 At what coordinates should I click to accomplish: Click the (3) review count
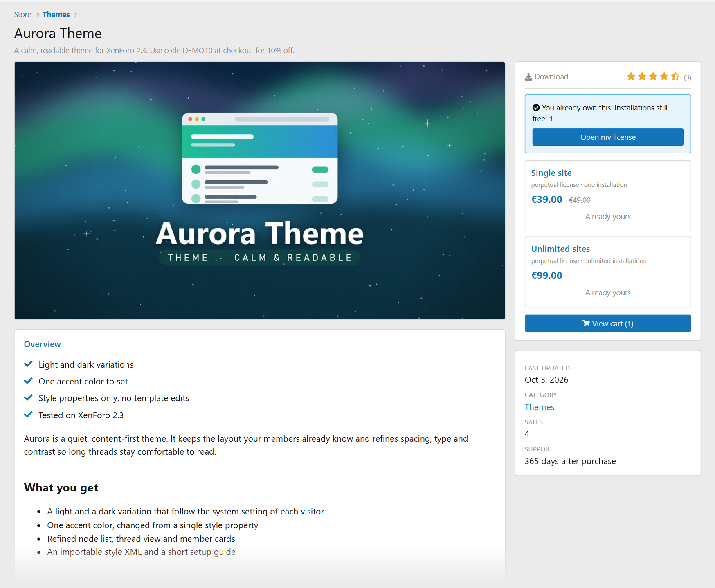[x=688, y=77]
